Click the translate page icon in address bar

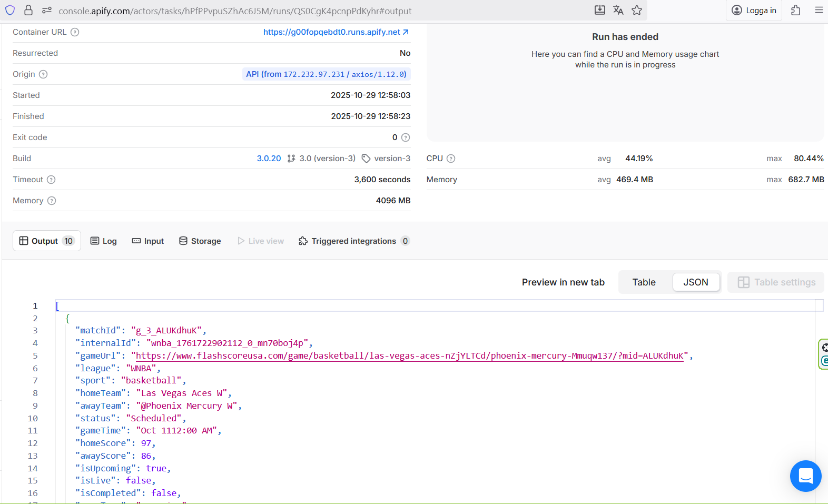[618, 10]
